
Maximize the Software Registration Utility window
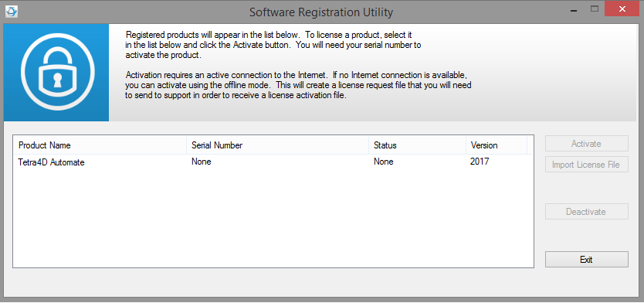click(595, 9)
